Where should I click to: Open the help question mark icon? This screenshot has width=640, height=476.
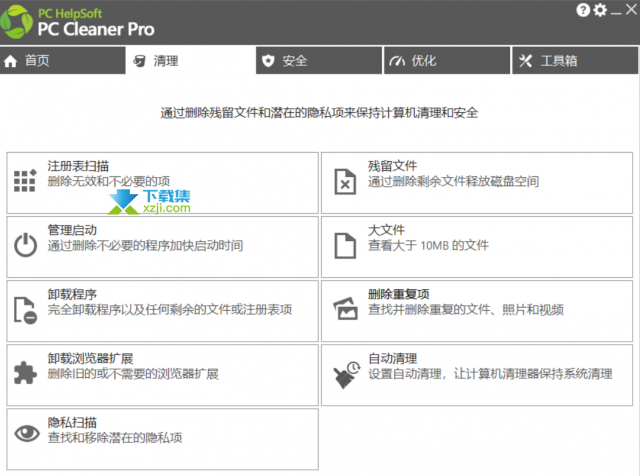point(583,10)
